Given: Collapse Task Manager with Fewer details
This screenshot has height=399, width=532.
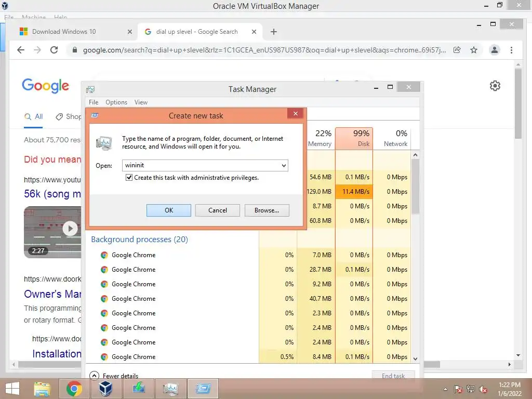Looking at the screenshot, I should pos(114,376).
